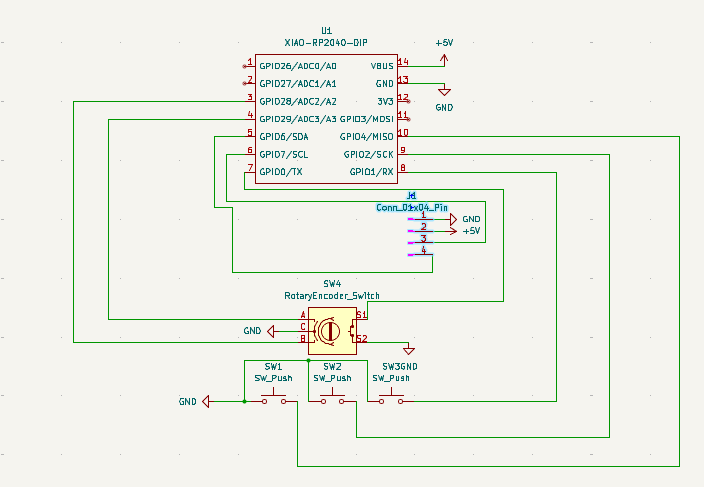Screen dimensions: 704x487
Task: Select the encoder A pin
Action: 304,316
